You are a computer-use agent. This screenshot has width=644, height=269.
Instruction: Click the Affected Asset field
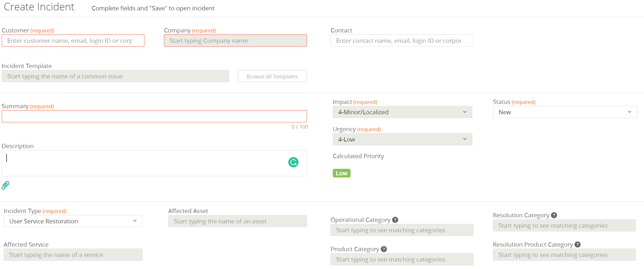pos(237,221)
